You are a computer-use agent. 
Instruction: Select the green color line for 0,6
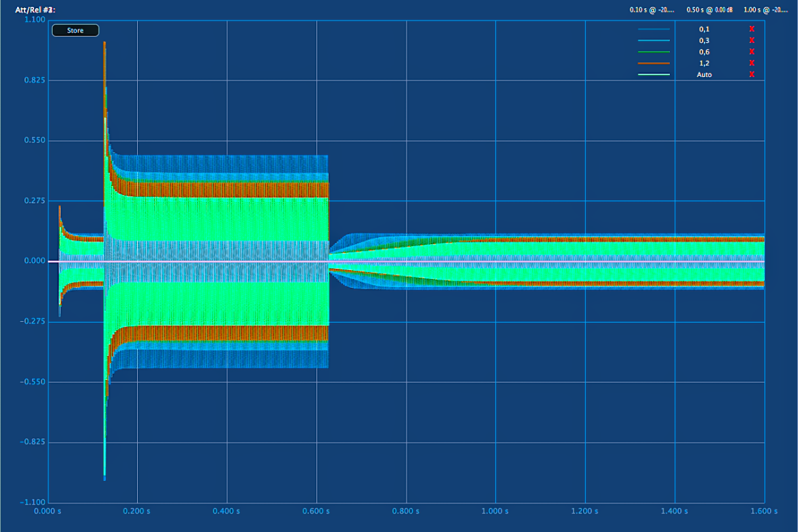(654, 52)
